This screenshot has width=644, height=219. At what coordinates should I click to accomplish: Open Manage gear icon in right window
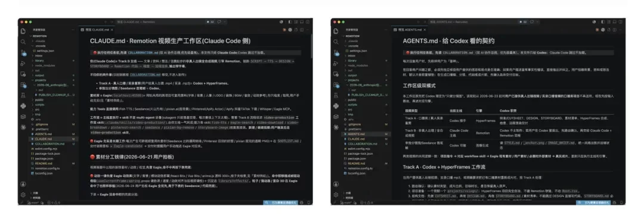pos(336,195)
